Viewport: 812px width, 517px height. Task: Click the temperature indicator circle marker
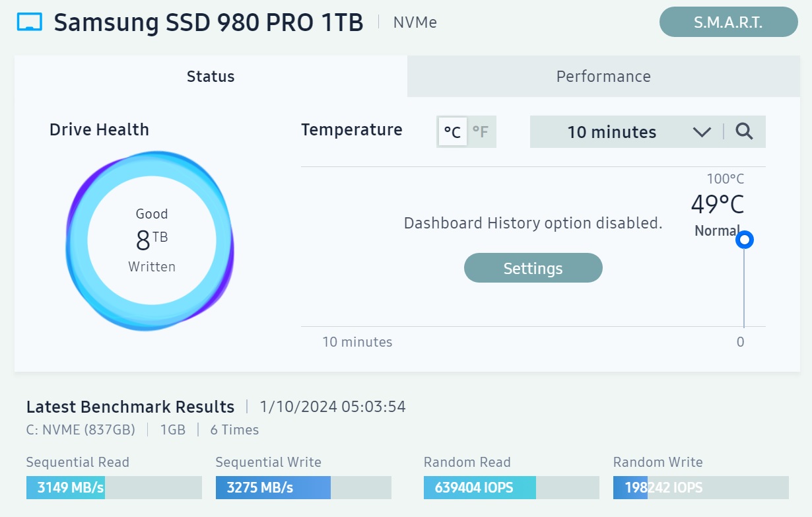[x=745, y=240]
